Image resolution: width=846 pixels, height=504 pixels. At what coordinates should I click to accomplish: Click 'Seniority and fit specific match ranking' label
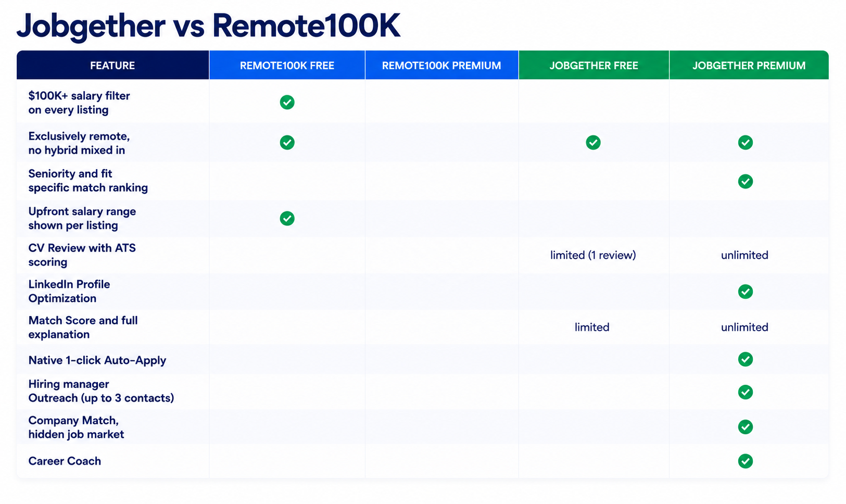88,180
